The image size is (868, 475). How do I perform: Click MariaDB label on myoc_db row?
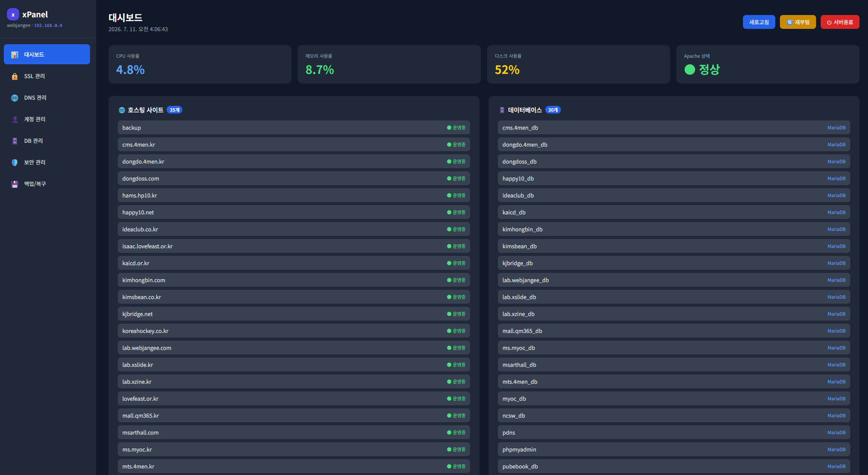[836, 399]
